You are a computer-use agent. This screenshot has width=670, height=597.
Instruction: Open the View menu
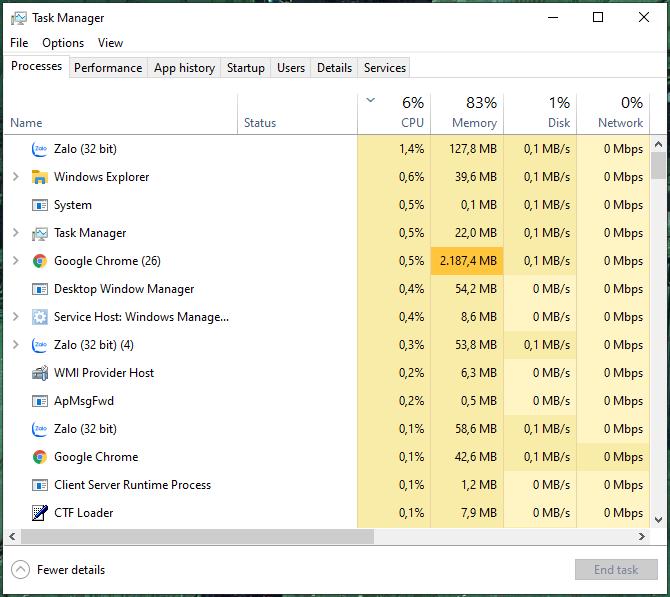(x=110, y=43)
